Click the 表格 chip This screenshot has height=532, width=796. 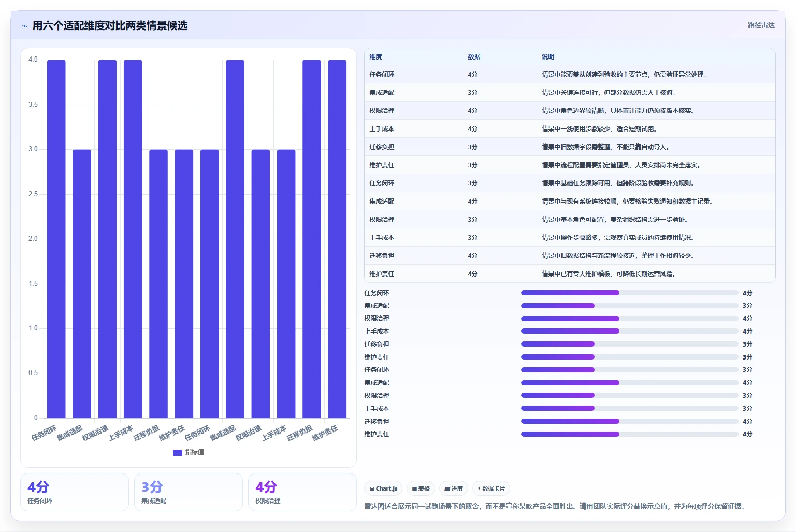click(x=421, y=488)
